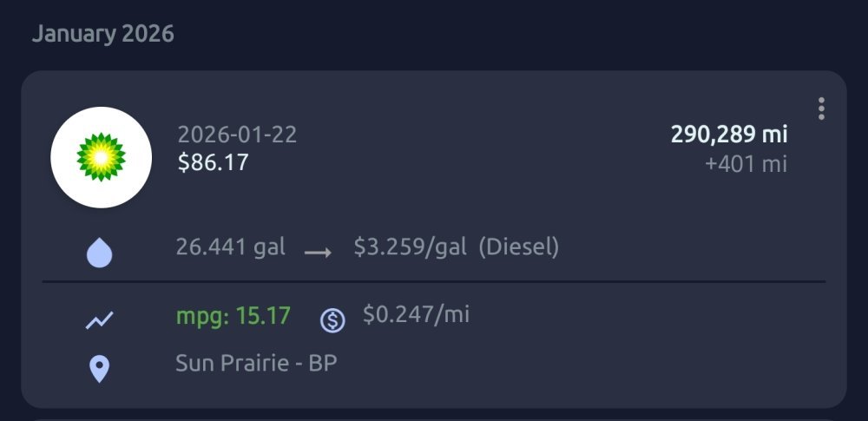
Task: Open the three-dot overflow menu on the fill-up card
Action: click(821, 109)
